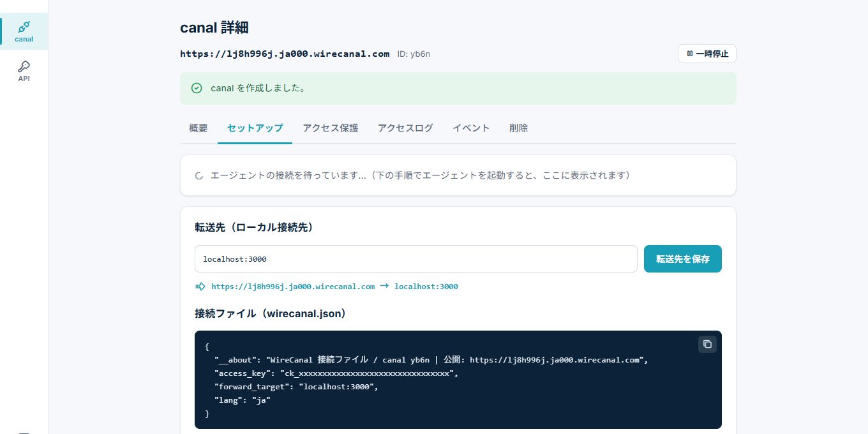Switch to the イベント tab
The width and height of the screenshot is (868, 434).
471,128
